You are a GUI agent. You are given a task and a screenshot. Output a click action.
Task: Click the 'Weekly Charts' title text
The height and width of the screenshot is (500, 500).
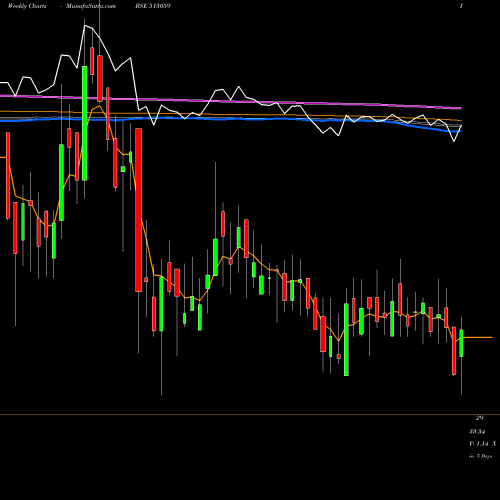pos(27,6)
